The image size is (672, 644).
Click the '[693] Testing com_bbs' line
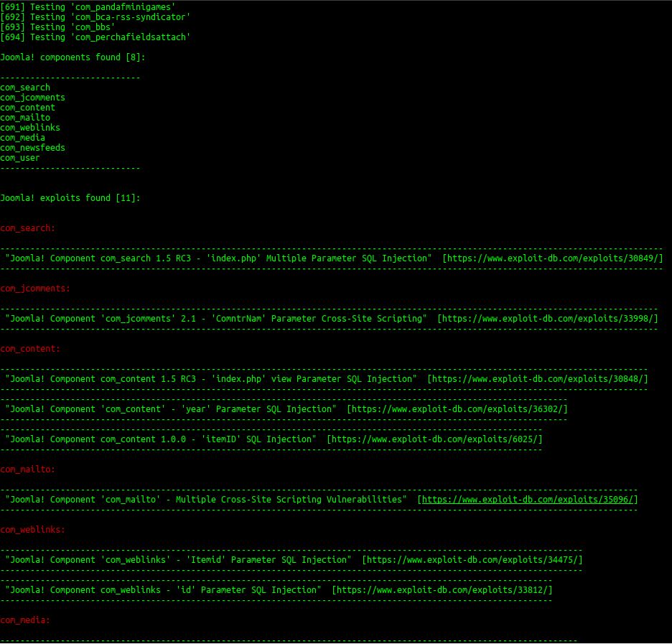coord(57,27)
